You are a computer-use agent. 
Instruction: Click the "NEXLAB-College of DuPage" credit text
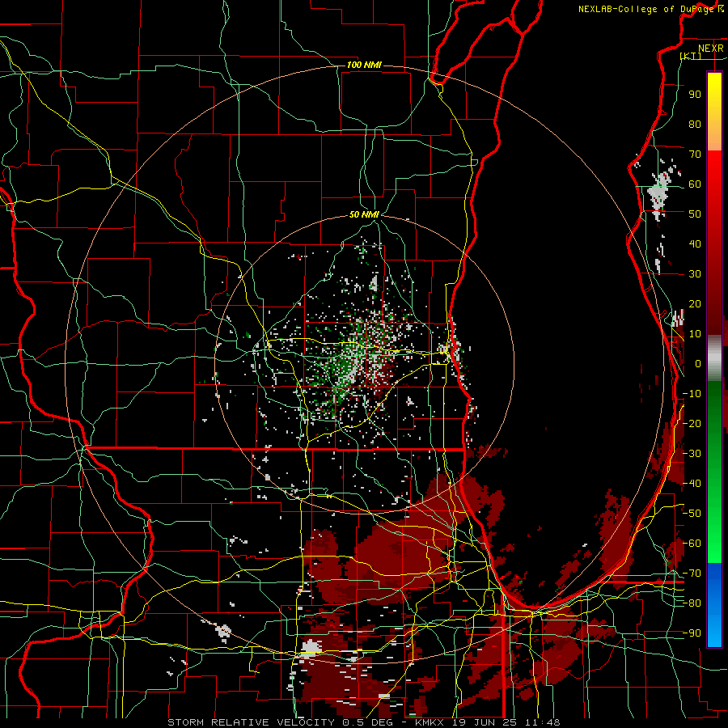645,9
